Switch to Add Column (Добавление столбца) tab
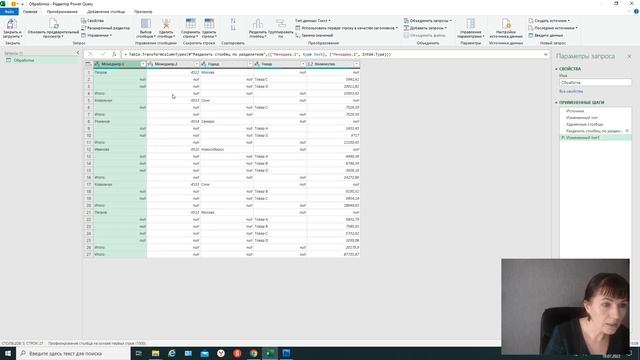The height and width of the screenshot is (360, 640). (106, 12)
